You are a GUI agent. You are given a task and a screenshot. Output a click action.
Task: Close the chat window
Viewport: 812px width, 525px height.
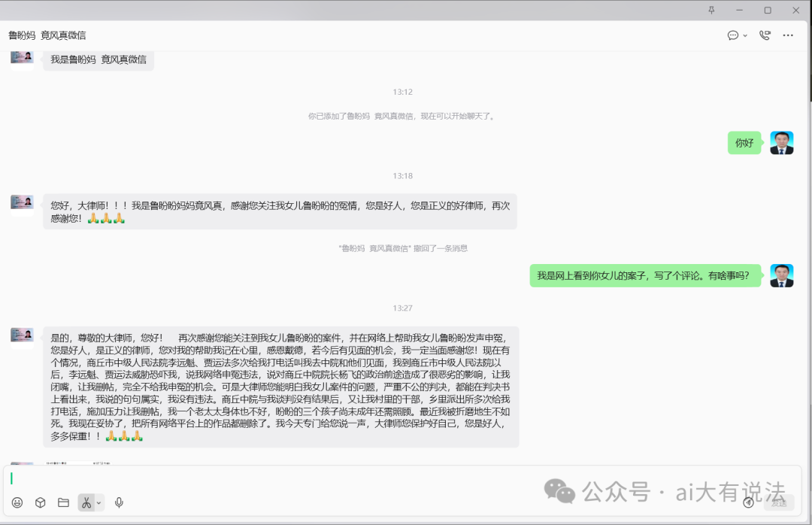[796, 10]
